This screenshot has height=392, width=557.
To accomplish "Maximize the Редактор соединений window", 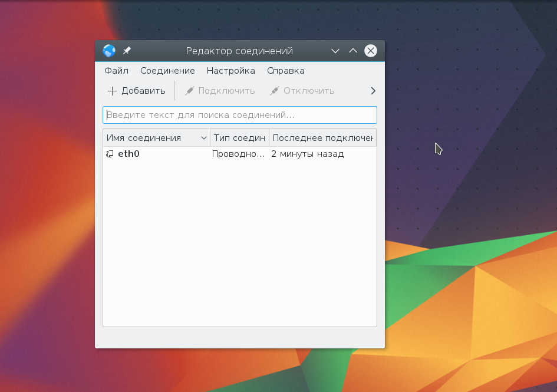I will point(353,51).
